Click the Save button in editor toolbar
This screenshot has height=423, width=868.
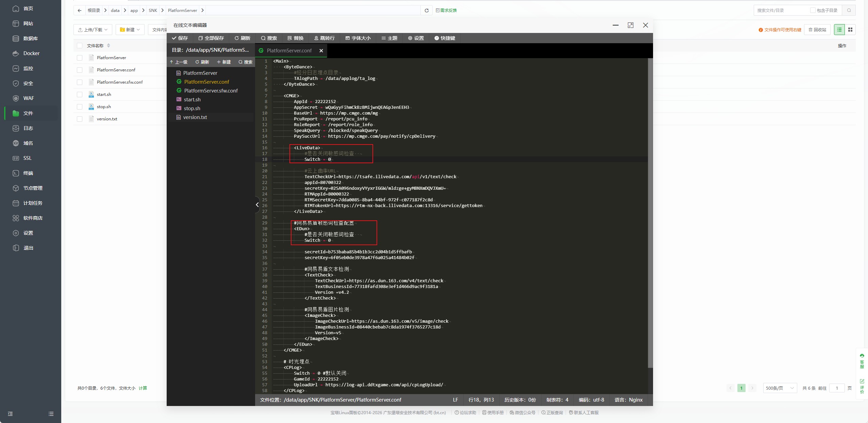tap(180, 38)
